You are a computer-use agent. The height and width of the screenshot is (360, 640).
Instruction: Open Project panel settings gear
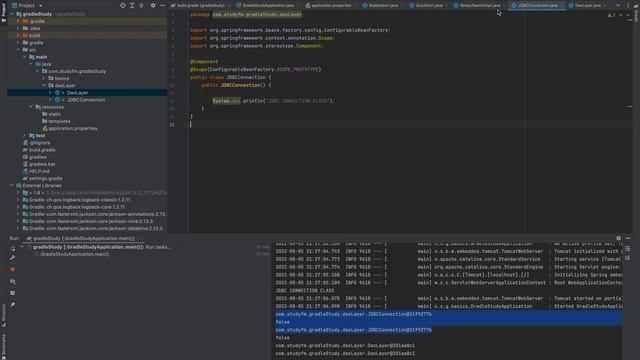coord(153,5)
